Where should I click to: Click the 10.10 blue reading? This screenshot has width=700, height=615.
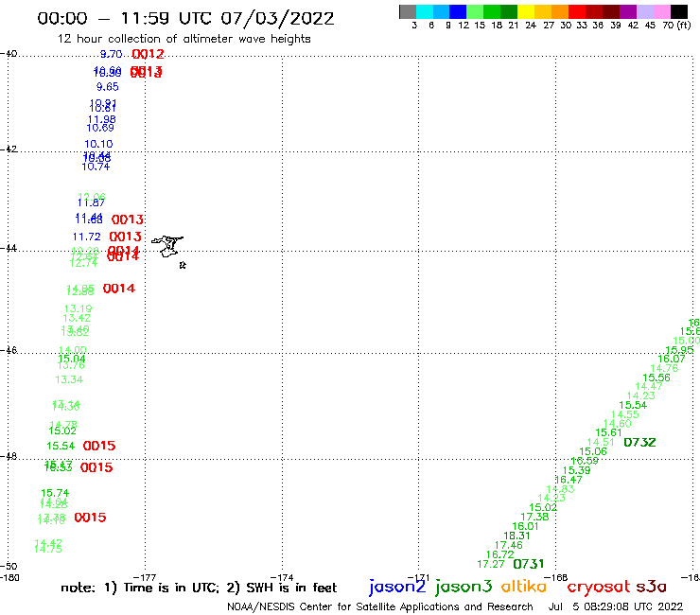(98, 144)
